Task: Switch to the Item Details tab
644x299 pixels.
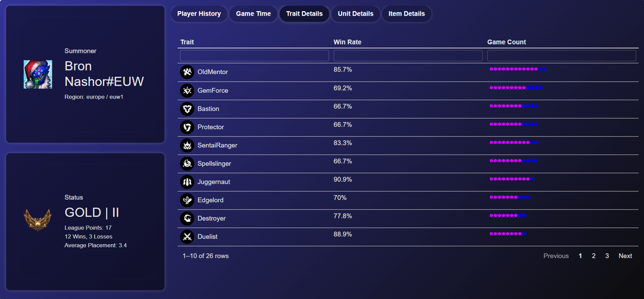Action: [x=407, y=14]
